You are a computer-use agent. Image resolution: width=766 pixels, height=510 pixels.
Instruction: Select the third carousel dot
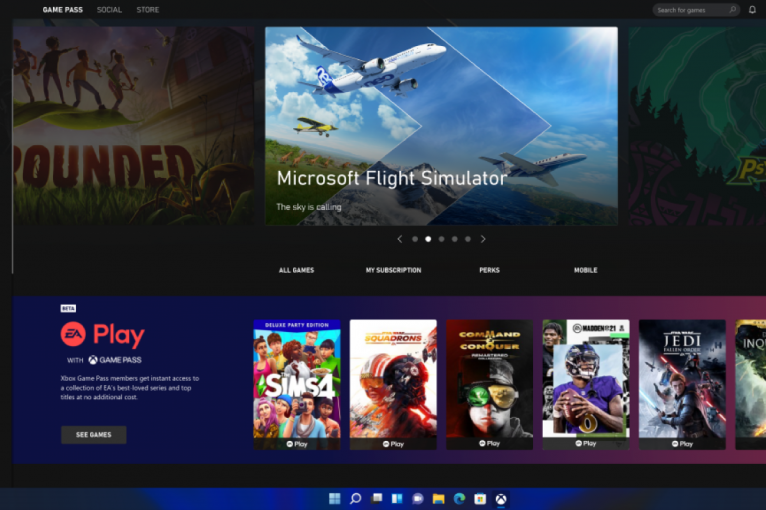(x=442, y=239)
